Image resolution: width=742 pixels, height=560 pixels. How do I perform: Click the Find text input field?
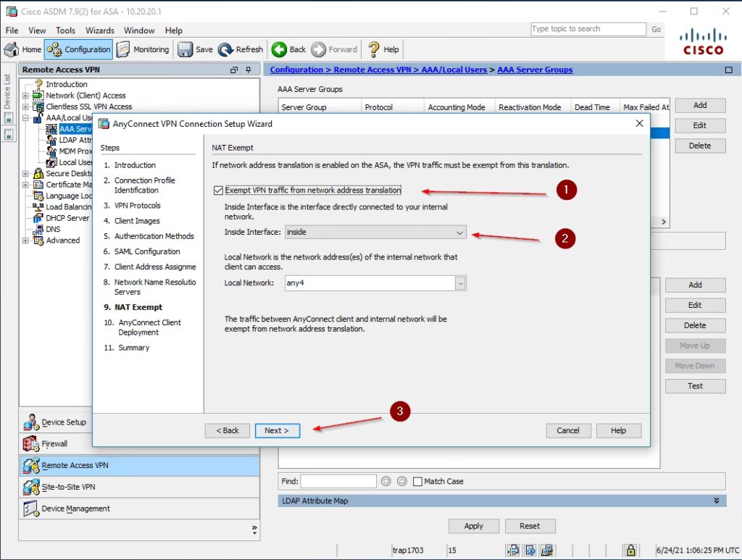coord(338,482)
